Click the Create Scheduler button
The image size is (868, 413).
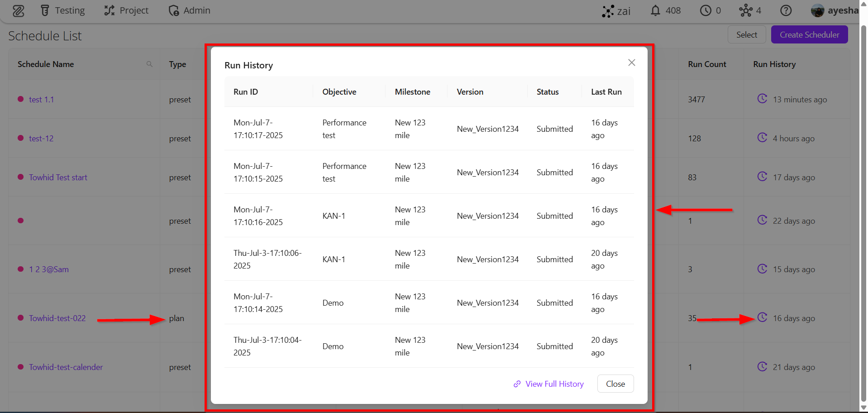coord(809,35)
